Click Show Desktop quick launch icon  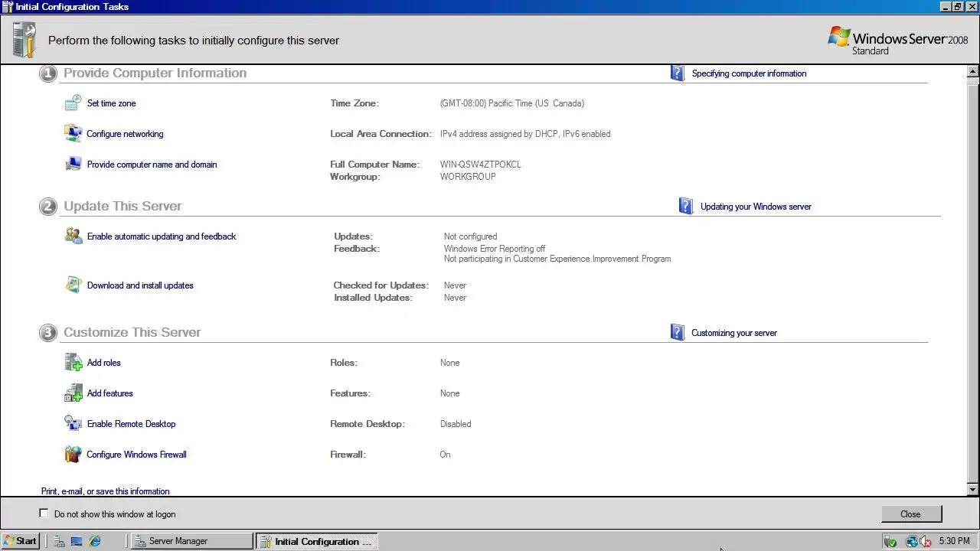pos(77,541)
